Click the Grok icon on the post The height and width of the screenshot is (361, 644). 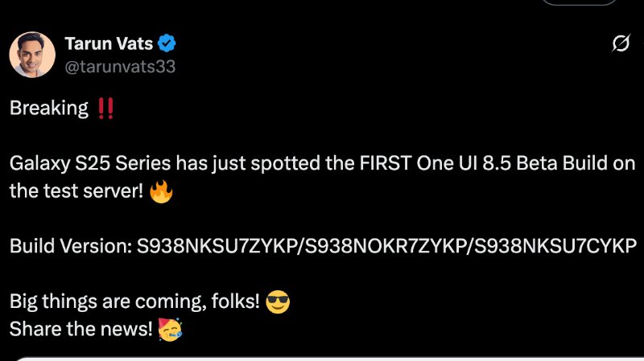click(x=621, y=44)
